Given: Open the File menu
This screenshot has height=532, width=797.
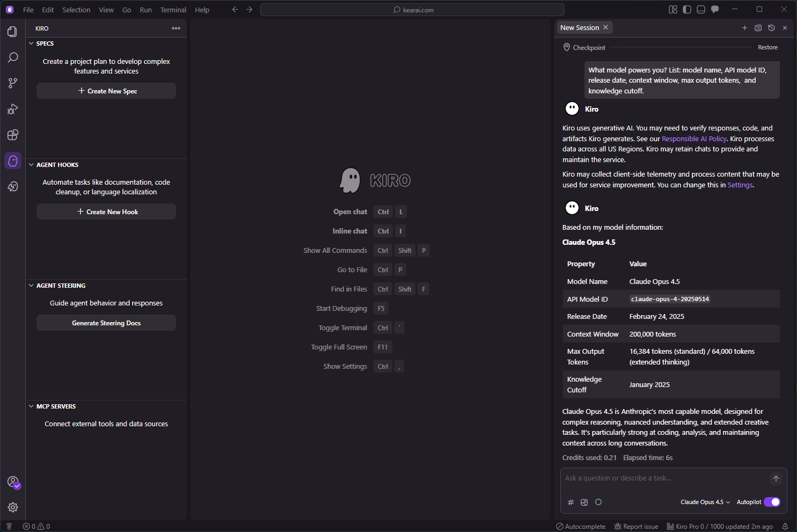Looking at the screenshot, I should pos(28,10).
